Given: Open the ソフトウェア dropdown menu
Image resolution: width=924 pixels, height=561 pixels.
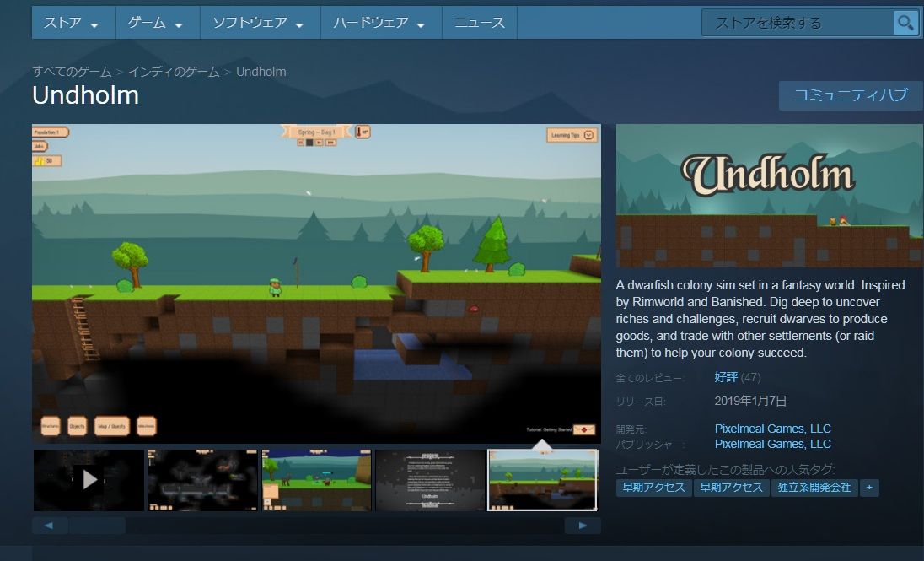Looking at the screenshot, I should (x=260, y=23).
